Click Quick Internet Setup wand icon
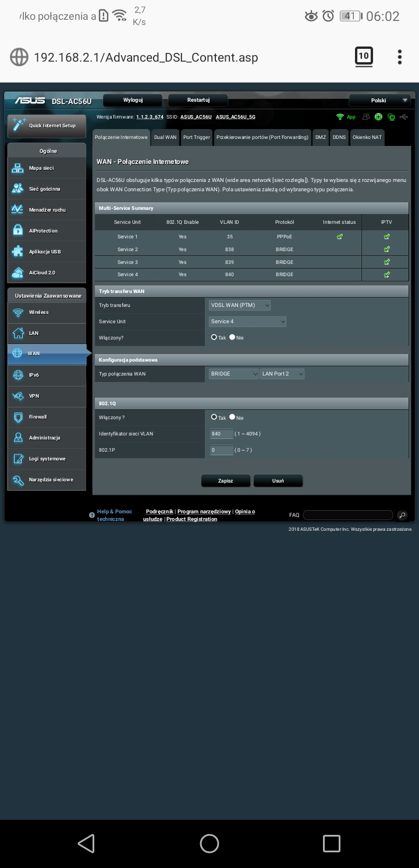The width and height of the screenshot is (419, 868). point(19,125)
